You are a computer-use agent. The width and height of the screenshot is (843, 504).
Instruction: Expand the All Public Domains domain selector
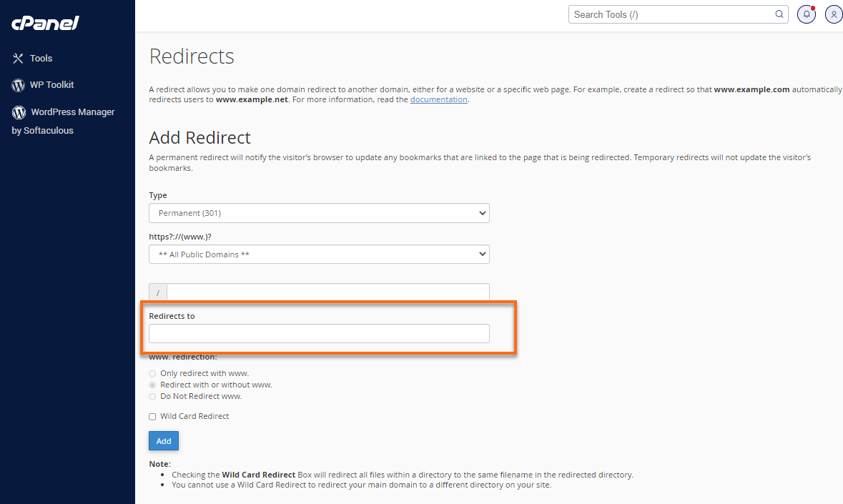(x=319, y=254)
